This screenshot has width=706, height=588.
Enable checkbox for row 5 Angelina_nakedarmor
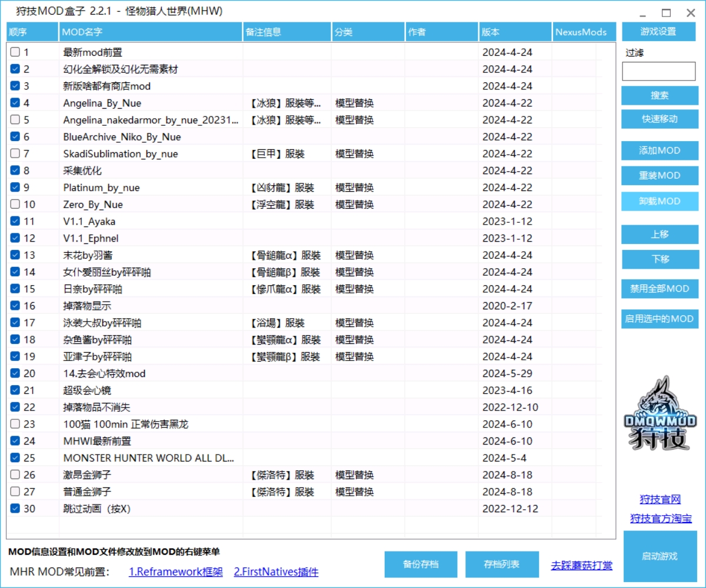point(15,120)
